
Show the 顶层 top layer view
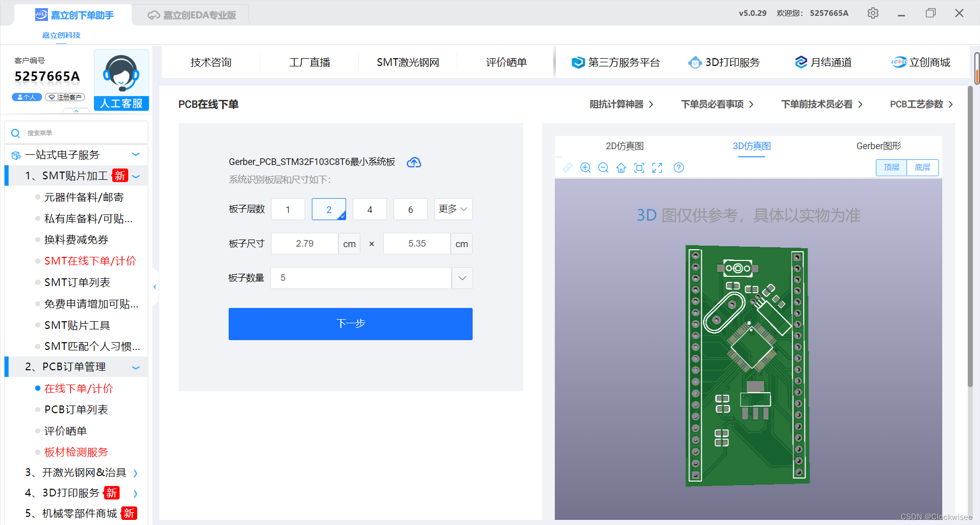pyautogui.click(x=892, y=168)
